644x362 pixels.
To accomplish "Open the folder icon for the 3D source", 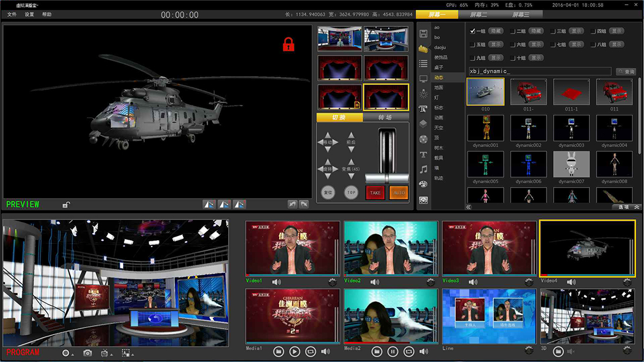I will pos(558,351).
